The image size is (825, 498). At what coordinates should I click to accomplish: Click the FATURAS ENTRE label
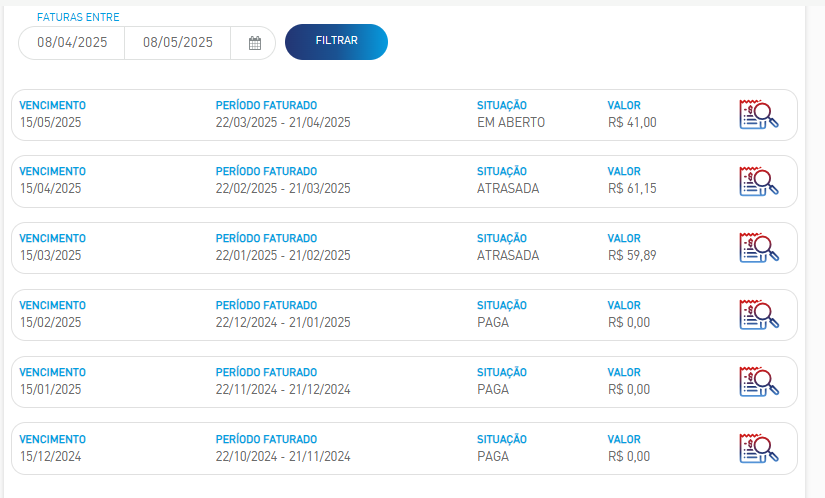(x=78, y=17)
